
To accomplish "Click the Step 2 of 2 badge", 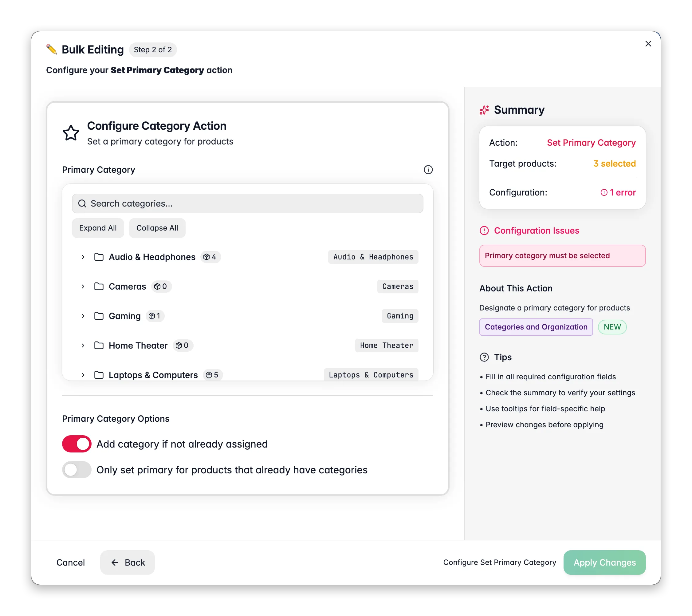I will click(x=153, y=50).
